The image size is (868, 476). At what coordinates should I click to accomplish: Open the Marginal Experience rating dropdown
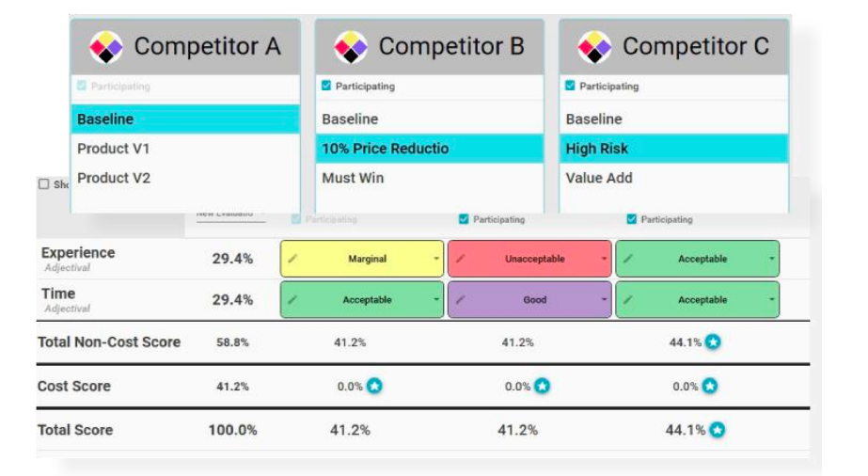point(436,259)
